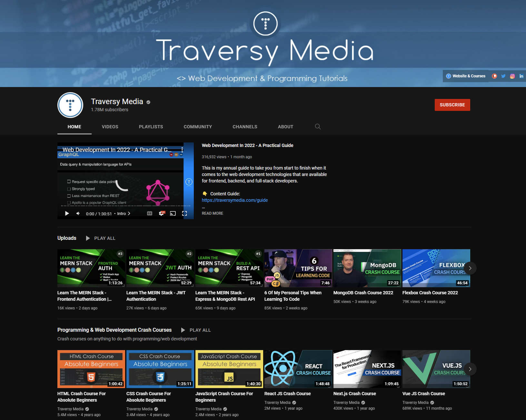
Task: Toggle closed captions on featured video
Action: 150,213
